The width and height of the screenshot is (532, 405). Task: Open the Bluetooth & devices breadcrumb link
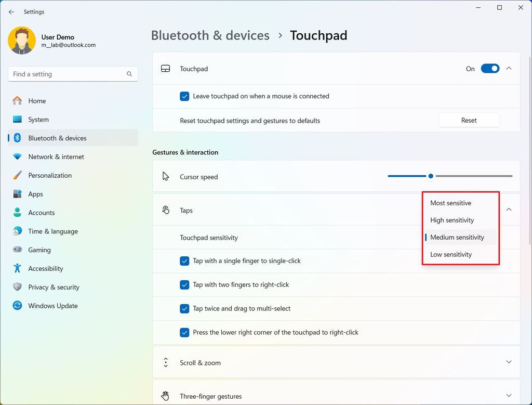210,35
